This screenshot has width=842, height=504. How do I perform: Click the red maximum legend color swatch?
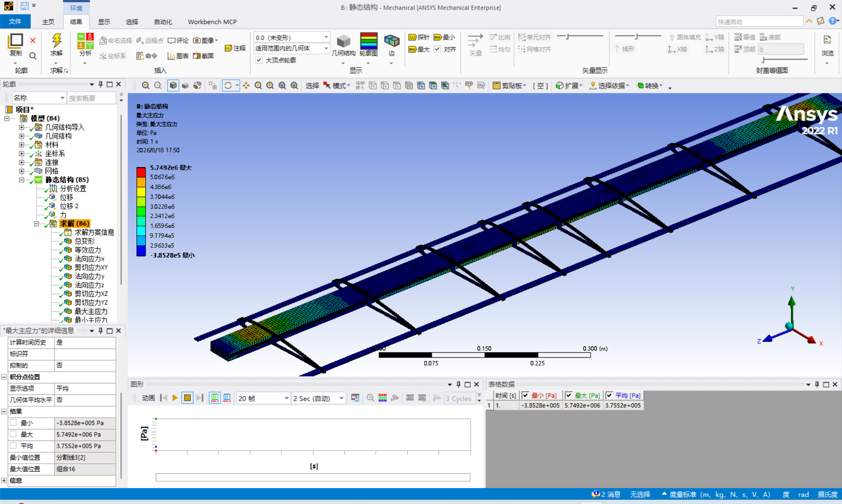point(141,172)
